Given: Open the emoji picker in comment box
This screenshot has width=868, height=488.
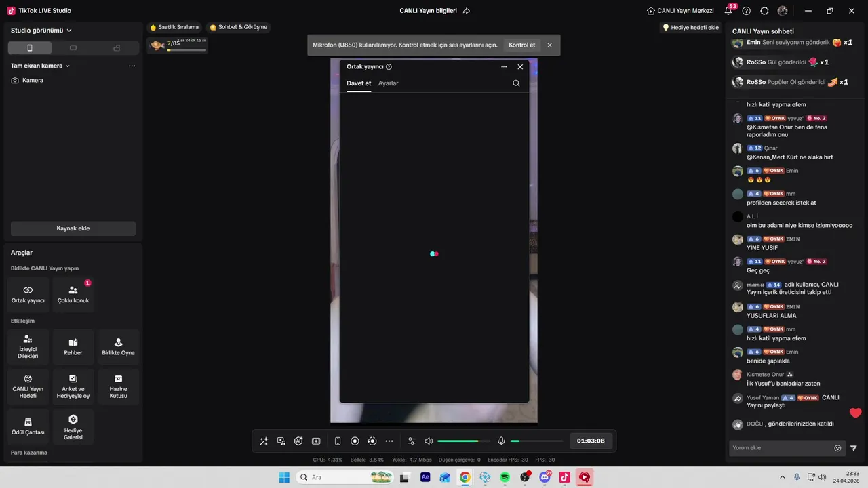Looking at the screenshot, I should 837,448.
